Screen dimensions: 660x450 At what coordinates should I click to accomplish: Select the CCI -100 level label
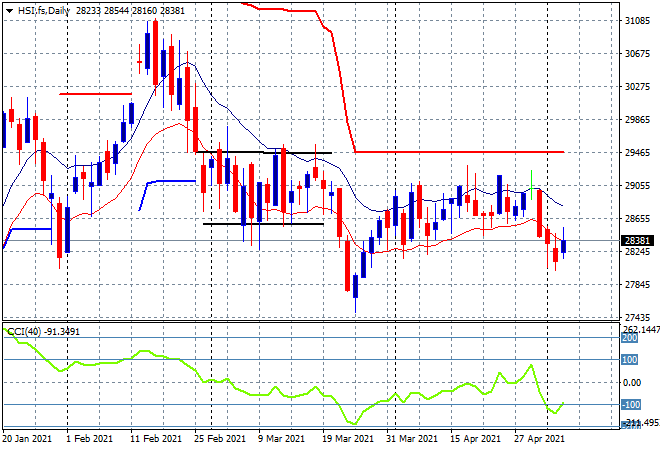631,405
